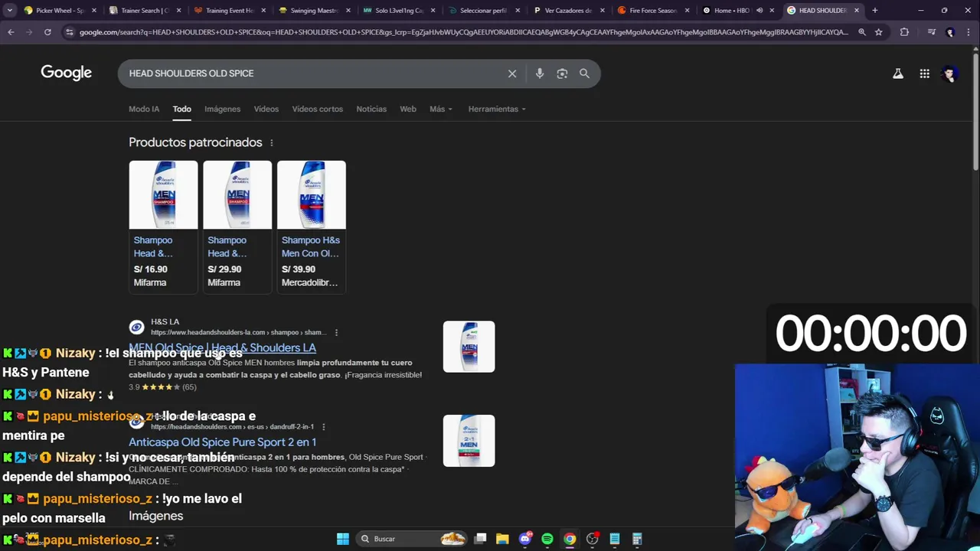Open the Google apps grid

pyautogui.click(x=925, y=73)
